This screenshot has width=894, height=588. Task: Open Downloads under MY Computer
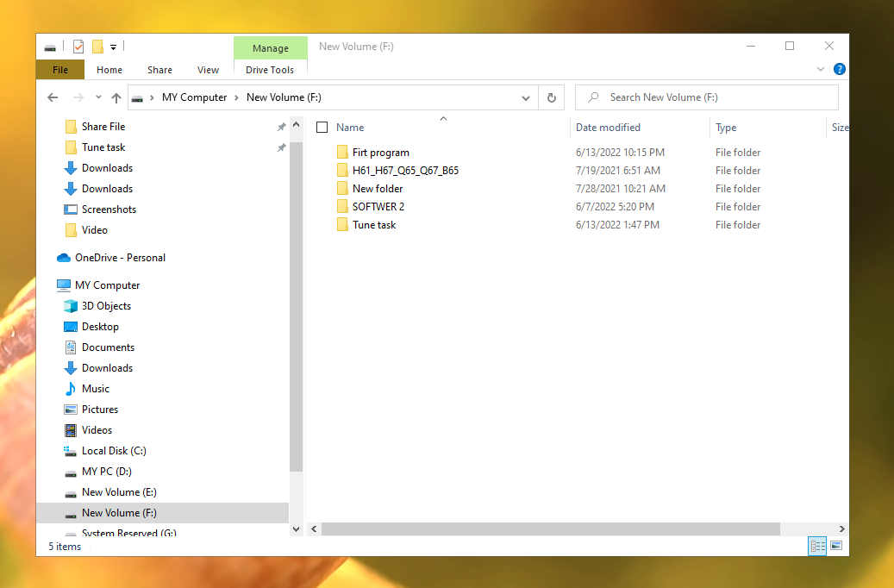pyautogui.click(x=107, y=368)
